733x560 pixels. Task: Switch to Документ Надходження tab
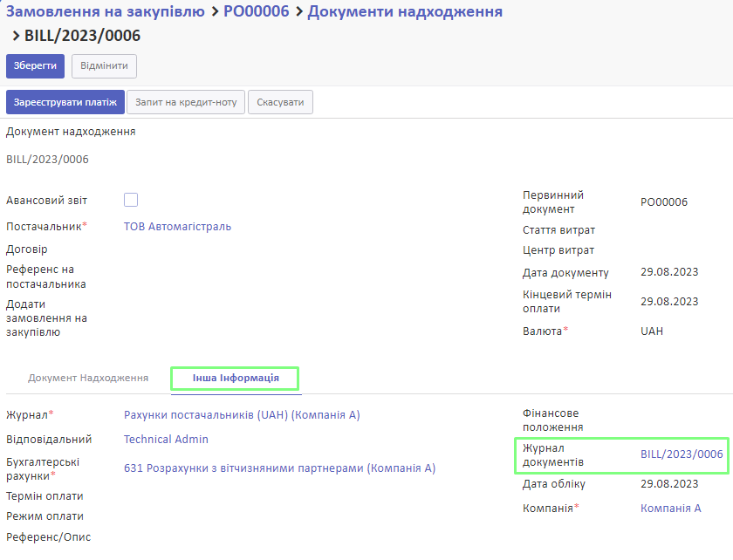88,378
